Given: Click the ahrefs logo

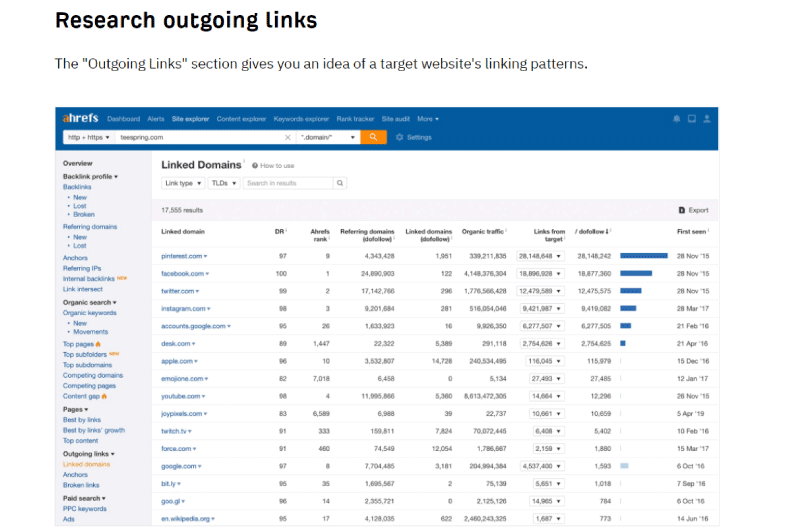Looking at the screenshot, I should coord(80,118).
